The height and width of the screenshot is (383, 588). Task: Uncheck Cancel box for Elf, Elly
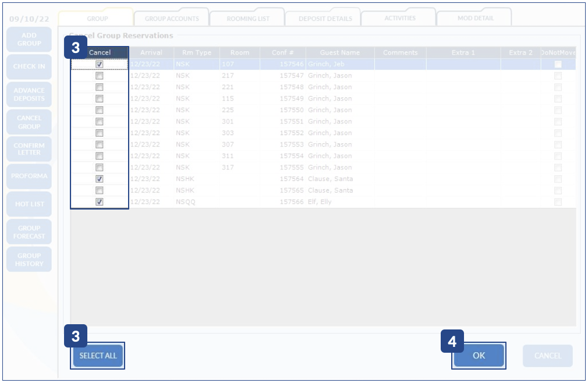99,202
